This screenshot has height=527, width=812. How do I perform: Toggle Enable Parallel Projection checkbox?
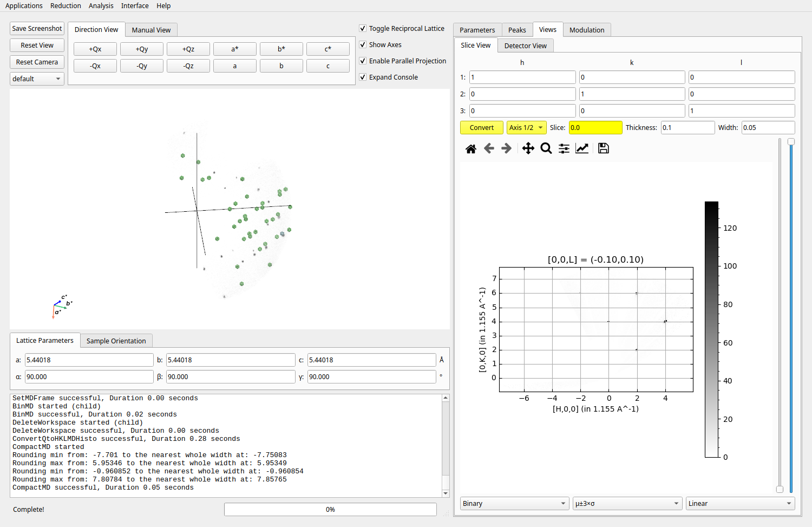click(x=363, y=61)
